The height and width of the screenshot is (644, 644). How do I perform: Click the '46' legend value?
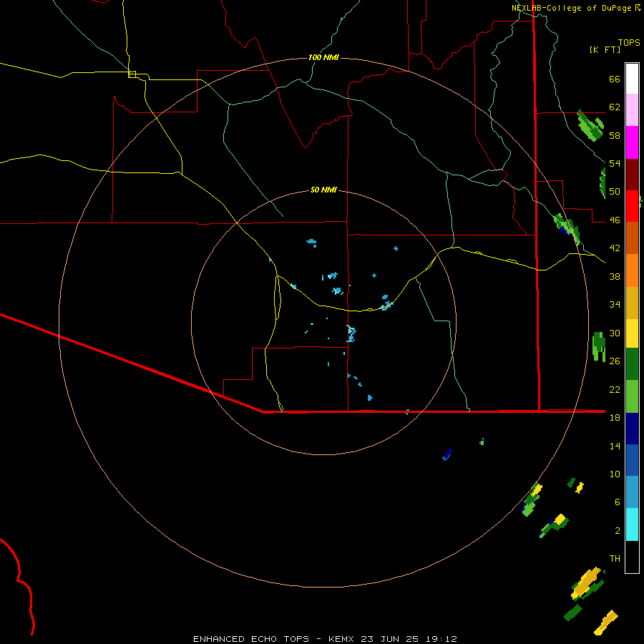[615, 220]
